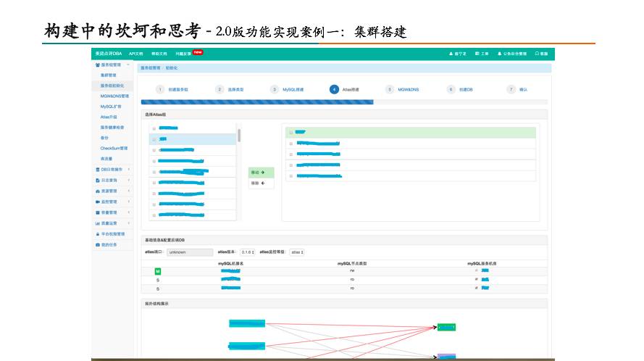Click the active step 4 blue circle
644x361 pixels.
(x=335, y=89)
